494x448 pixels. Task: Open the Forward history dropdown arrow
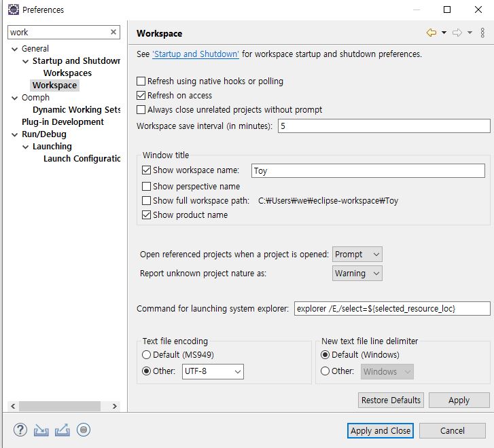pyautogui.click(x=470, y=33)
